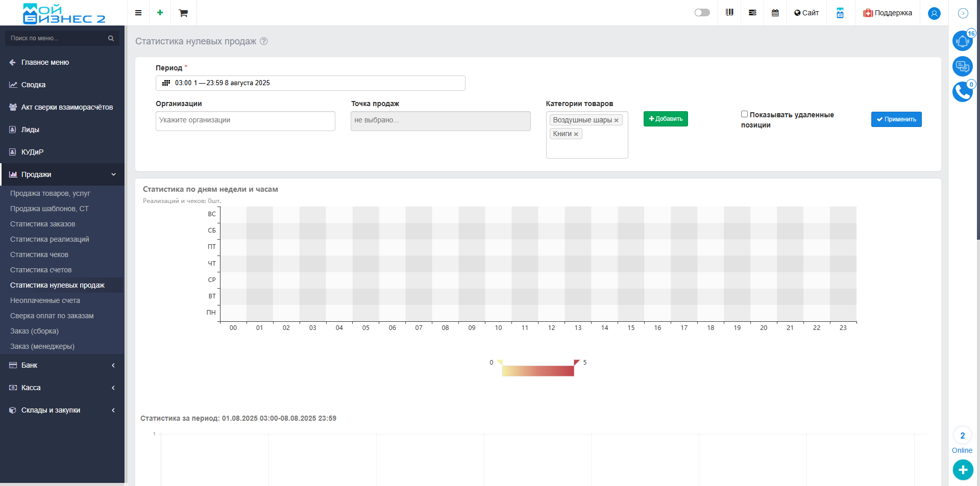This screenshot has height=486, width=980.
Task: Open the barcode icon
Action: click(729, 13)
